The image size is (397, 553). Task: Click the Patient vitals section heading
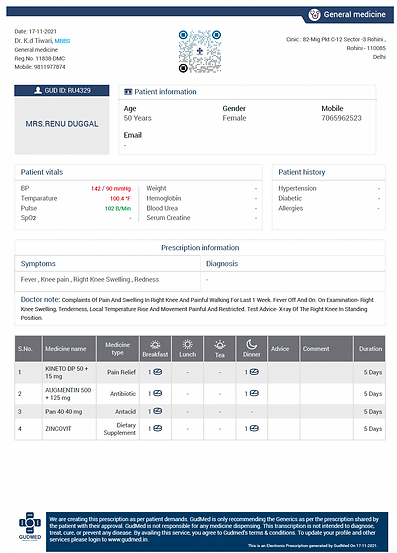point(42,172)
